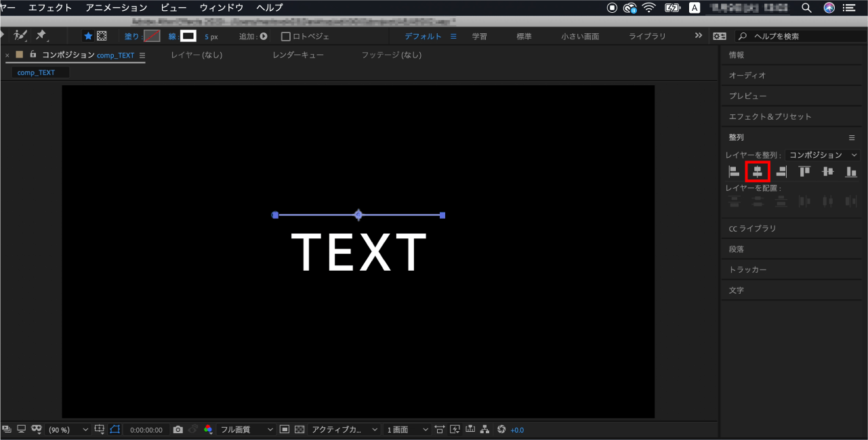This screenshot has height=440, width=868.
Task: Click the 0:00:00:00 current time display
Action: coord(146,430)
